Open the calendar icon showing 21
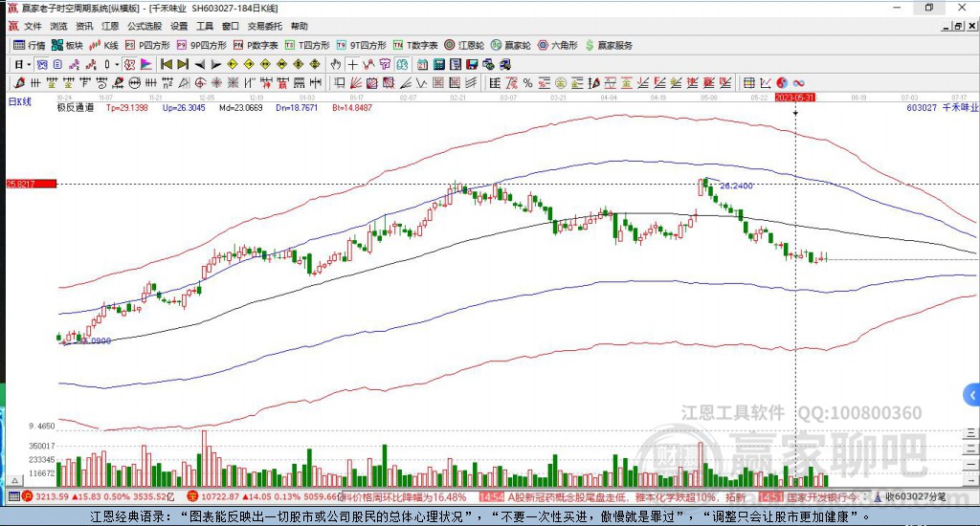The image size is (980, 526). (422, 64)
